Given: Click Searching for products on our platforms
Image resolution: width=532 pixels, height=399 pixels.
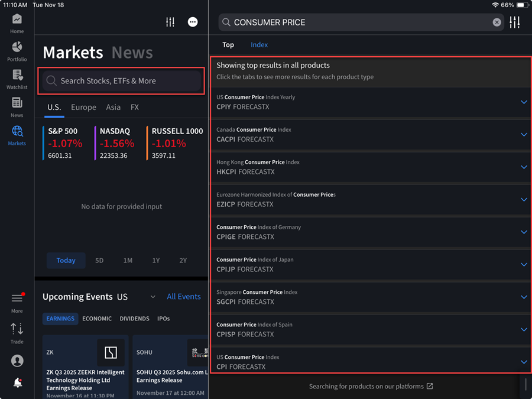Looking at the screenshot, I should (x=371, y=386).
